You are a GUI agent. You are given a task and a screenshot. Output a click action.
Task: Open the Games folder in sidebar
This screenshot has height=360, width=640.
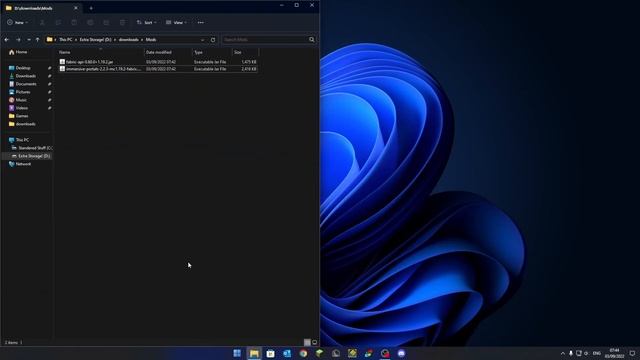click(x=22, y=116)
